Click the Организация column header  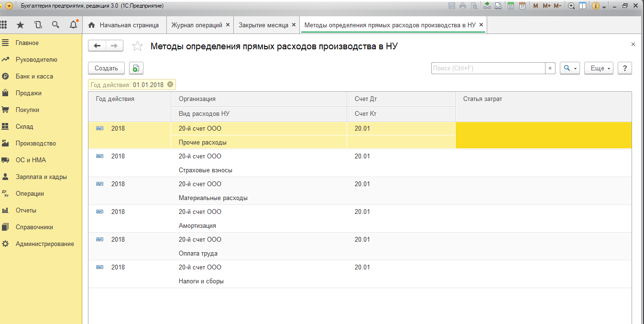[259, 99]
